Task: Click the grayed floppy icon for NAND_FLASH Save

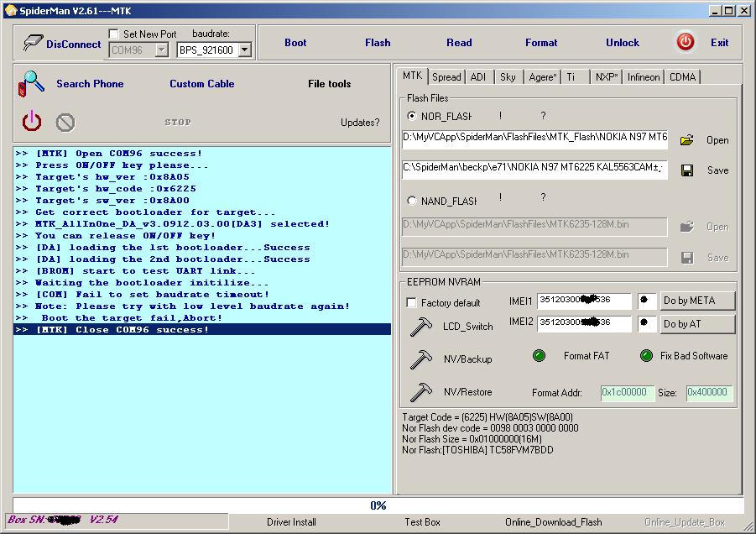Action: (x=687, y=258)
